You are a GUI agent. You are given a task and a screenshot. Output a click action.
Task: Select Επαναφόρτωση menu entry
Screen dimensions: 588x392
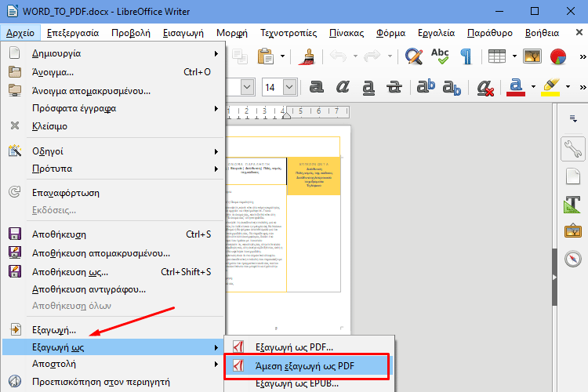(113, 193)
